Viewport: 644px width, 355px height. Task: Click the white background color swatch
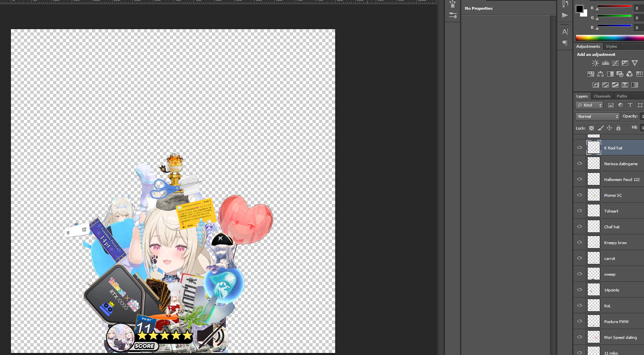[x=585, y=14]
